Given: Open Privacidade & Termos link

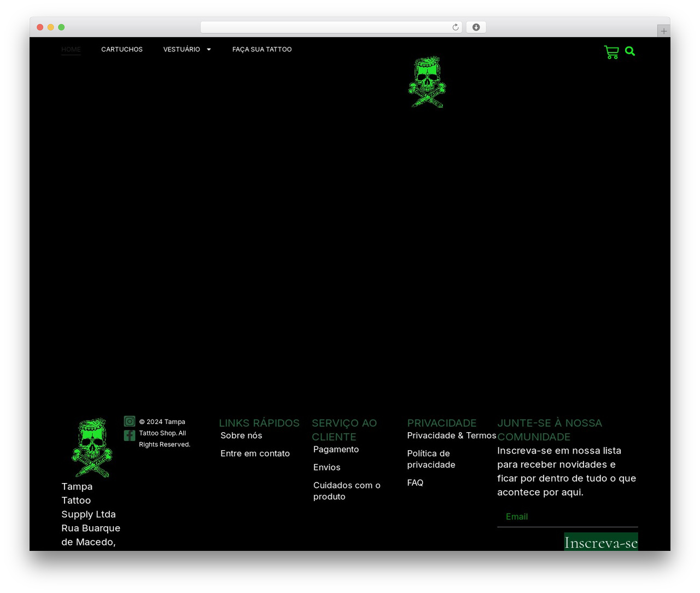Looking at the screenshot, I should [x=452, y=435].
